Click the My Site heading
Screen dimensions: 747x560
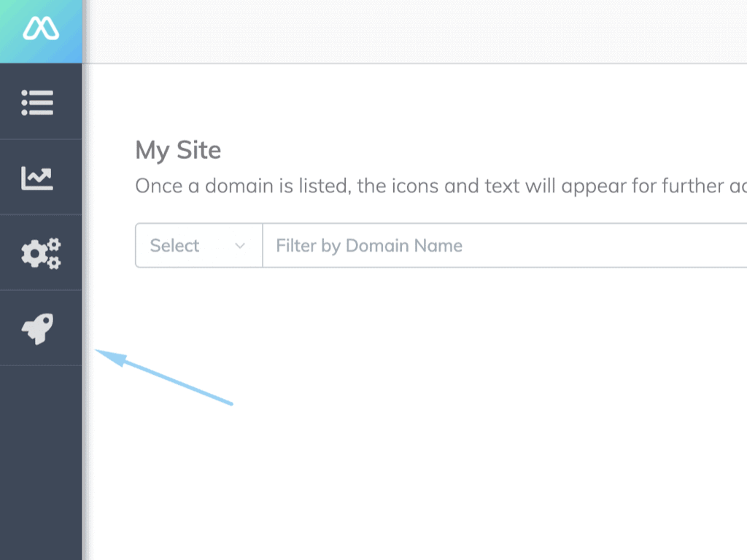coord(178,151)
